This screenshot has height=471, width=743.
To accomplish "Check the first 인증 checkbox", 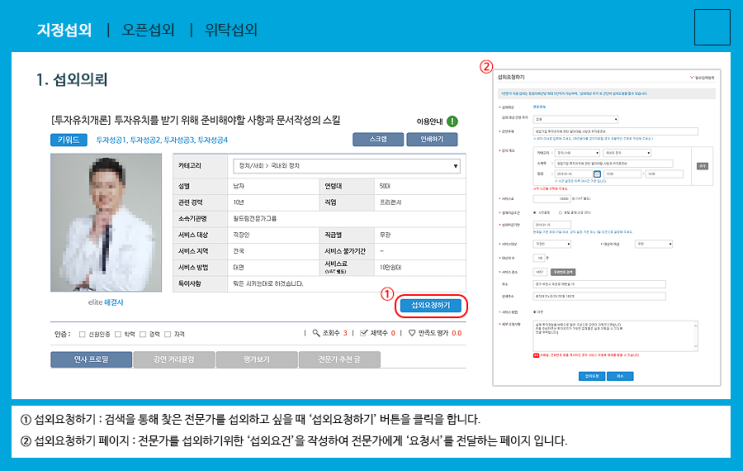I will [82, 334].
